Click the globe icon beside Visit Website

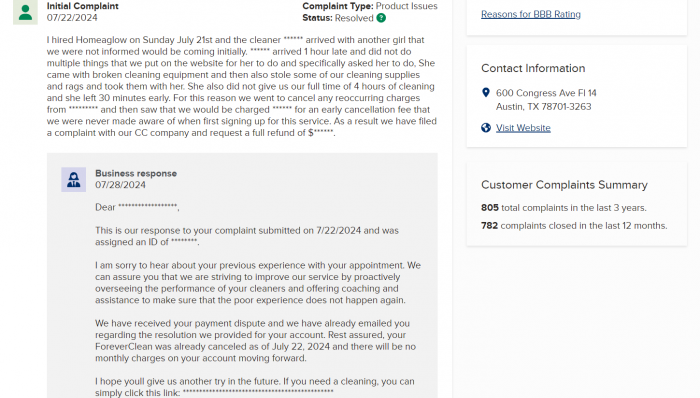tap(486, 128)
